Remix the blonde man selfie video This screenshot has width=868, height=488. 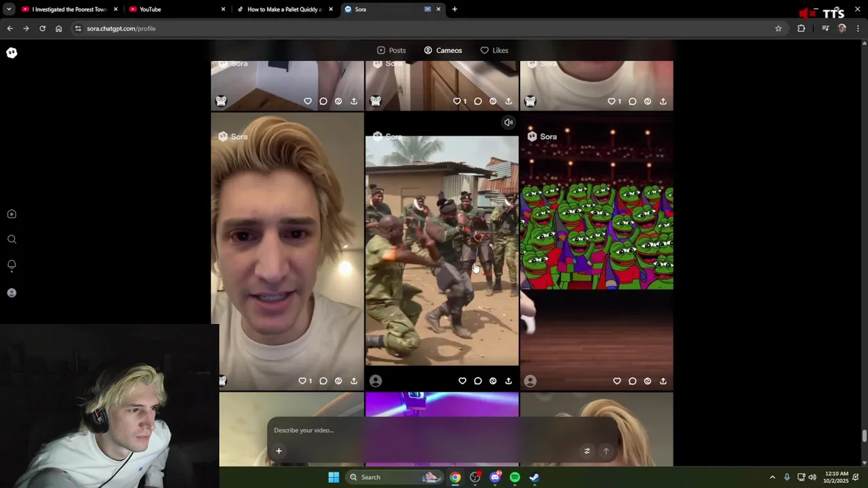click(x=338, y=381)
